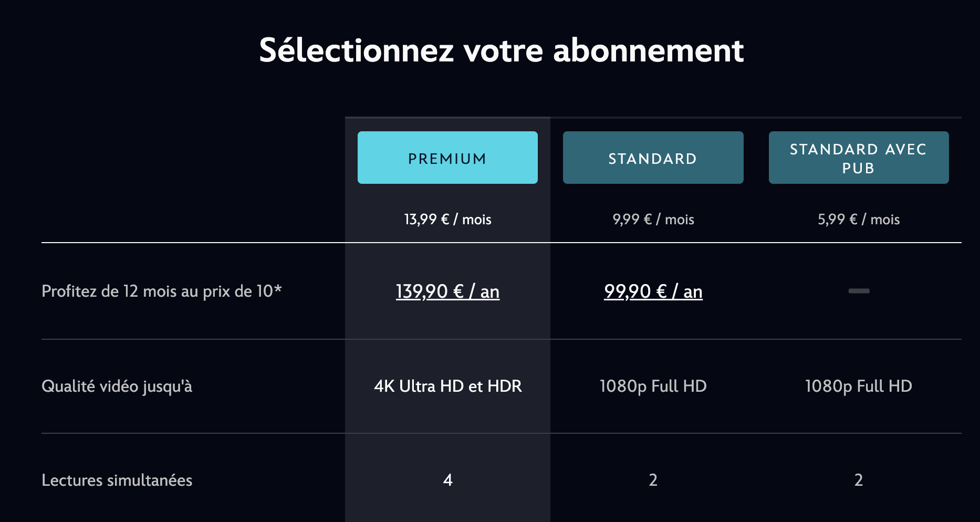Click the Qualité vidéo jusqu'à row label
980x522 pixels.
tap(117, 387)
